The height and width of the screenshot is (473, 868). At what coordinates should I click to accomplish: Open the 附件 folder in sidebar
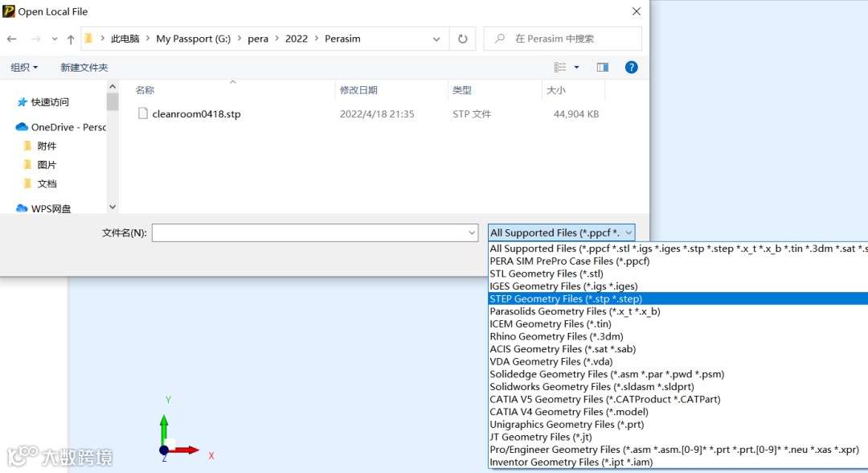(x=47, y=146)
